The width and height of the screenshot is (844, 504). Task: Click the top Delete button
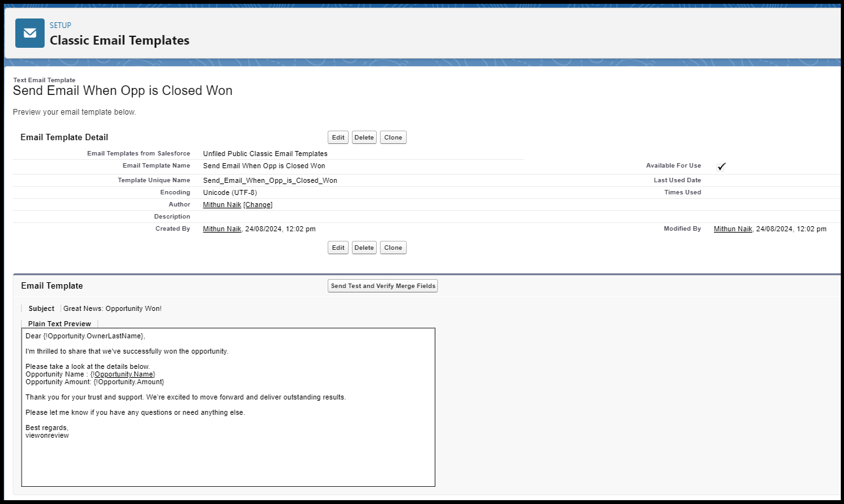[364, 138]
